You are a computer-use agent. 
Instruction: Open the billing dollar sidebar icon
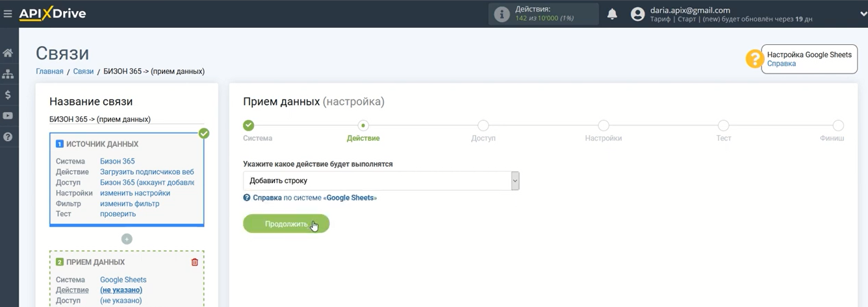click(8, 95)
